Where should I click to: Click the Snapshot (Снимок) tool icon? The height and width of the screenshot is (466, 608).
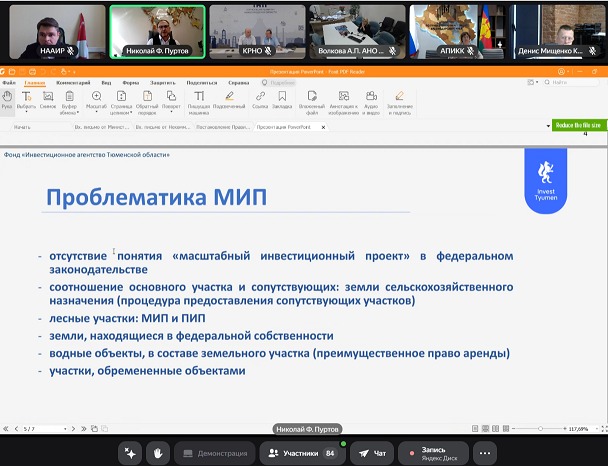coord(48,100)
